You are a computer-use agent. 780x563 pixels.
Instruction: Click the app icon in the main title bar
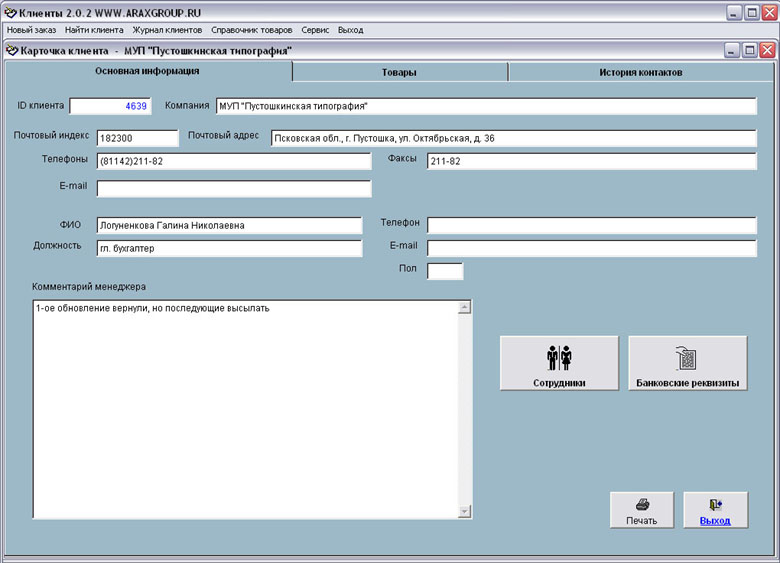pyautogui.click(x=11, y=12)
